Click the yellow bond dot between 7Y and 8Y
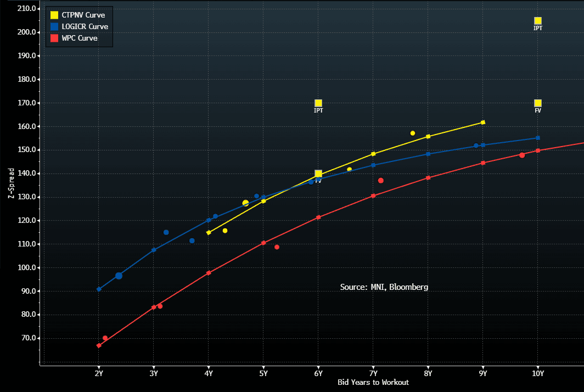The height and width of the screenshot is (392, 584). 413,133
